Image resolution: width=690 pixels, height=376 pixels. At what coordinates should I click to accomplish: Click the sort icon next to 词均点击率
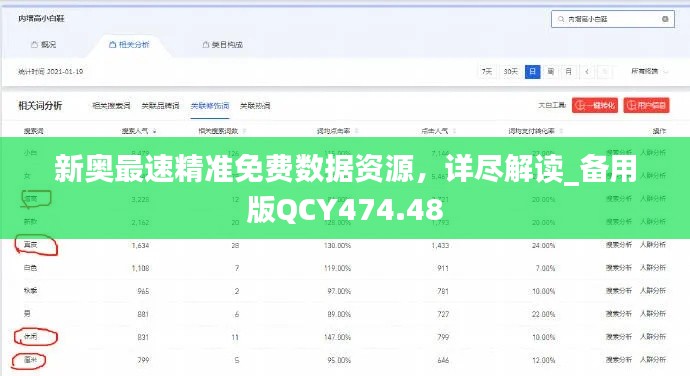click(356, 131)
